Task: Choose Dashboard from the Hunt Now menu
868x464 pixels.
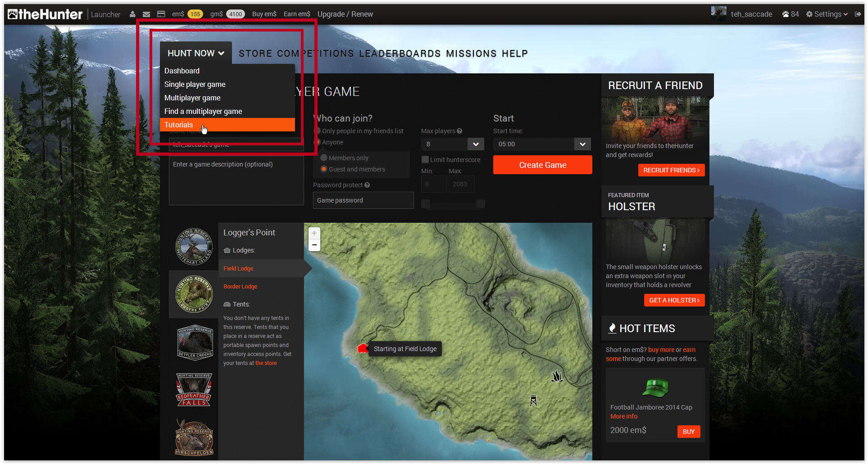Action: click(x=227, y=71)
